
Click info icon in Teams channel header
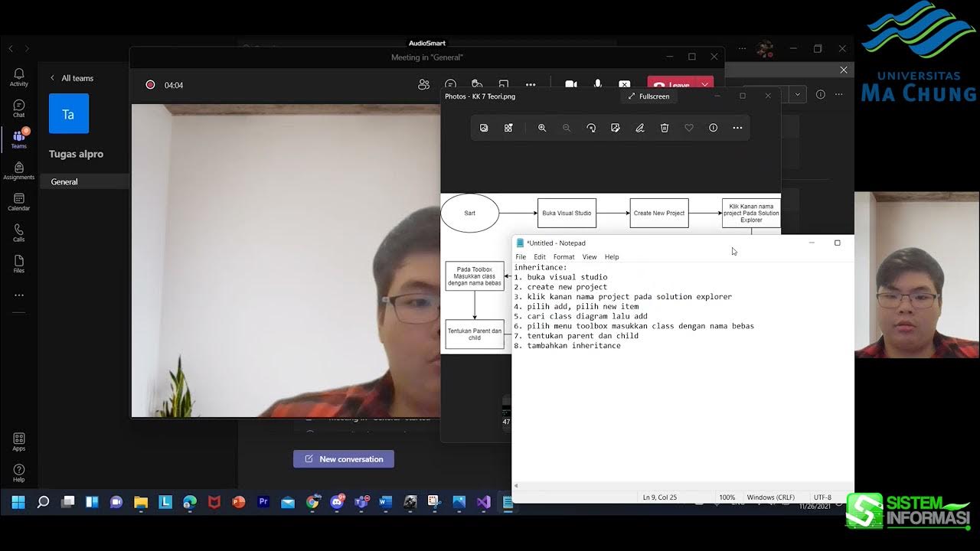click(820, 94)
